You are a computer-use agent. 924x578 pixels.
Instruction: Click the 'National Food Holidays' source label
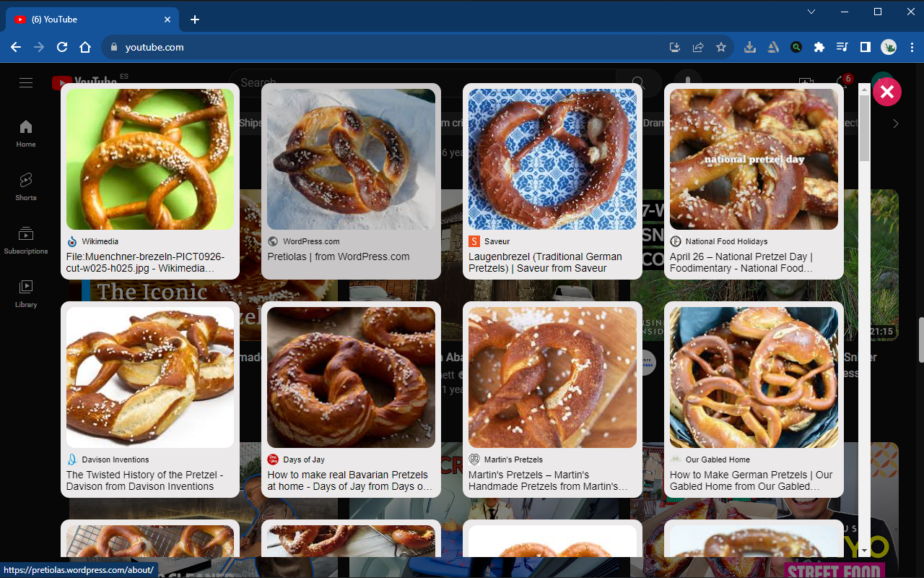pos(727,241)
